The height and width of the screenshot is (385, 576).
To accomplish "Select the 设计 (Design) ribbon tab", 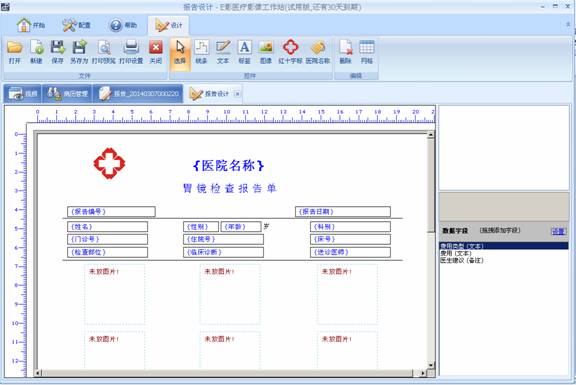I will coord(169,25).
